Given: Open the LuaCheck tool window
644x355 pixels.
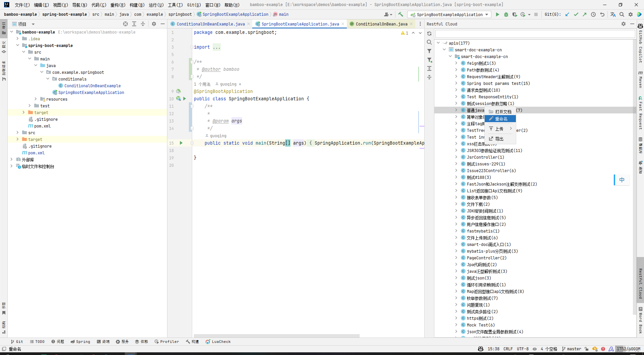Looking at the screenshot, I should [x=218, y=342].
